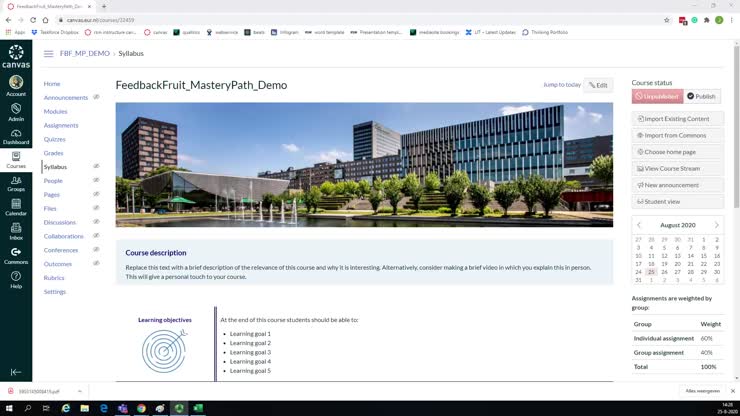Open the Home course link
The width and height of the screenshot is (740, 416).
coord(52,84)
